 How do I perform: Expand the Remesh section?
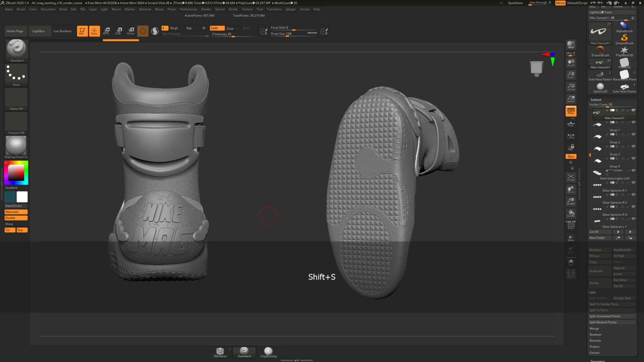[595, 341]
